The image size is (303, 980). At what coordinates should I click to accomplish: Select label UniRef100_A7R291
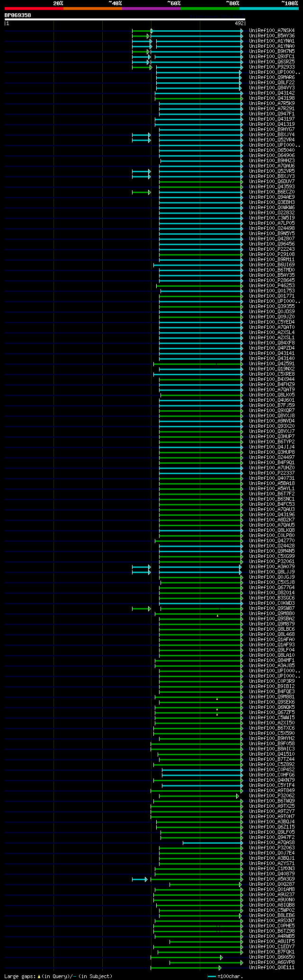(272, 109)
